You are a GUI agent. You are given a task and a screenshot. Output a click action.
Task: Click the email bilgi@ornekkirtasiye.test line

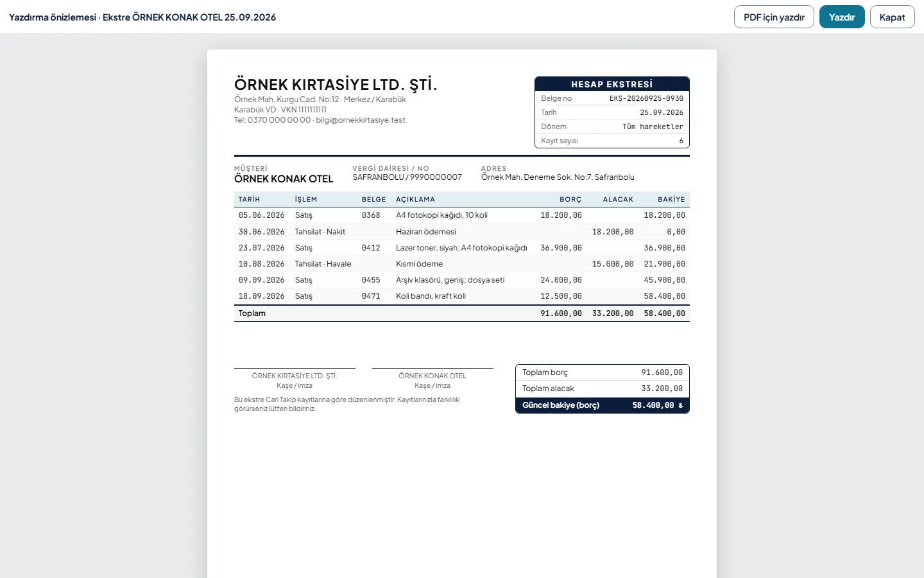tap(361, 120)
